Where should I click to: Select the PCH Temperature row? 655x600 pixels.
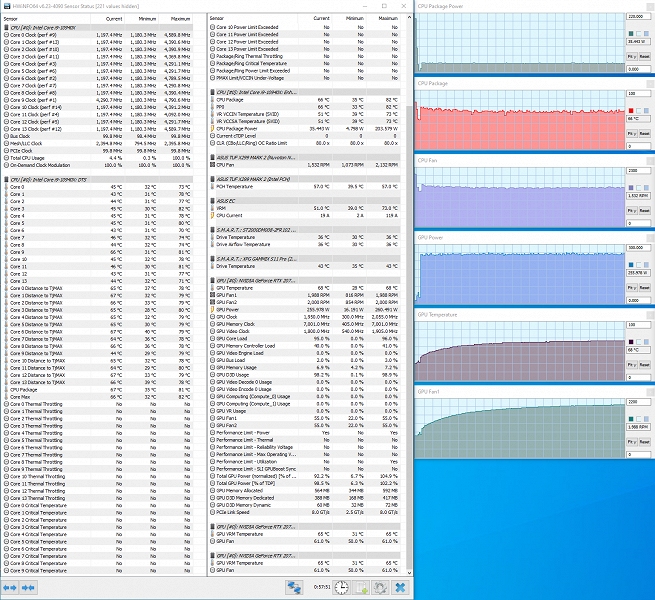click(305, 187)
